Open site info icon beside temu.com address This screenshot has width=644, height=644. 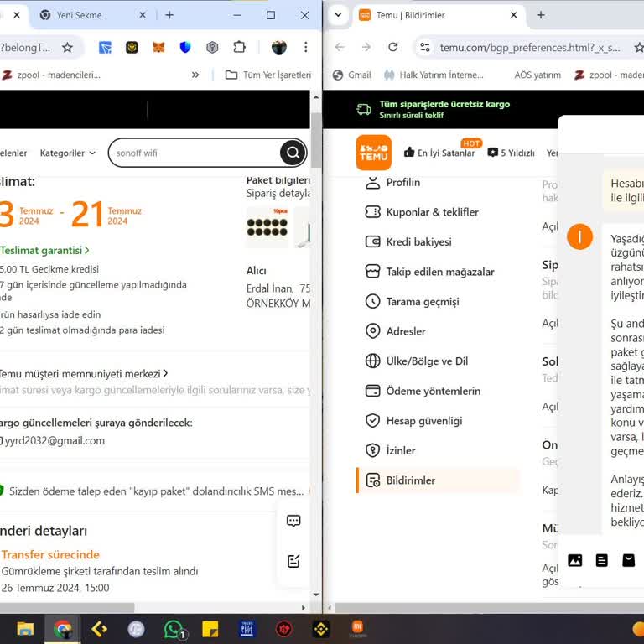coord(425,48)
